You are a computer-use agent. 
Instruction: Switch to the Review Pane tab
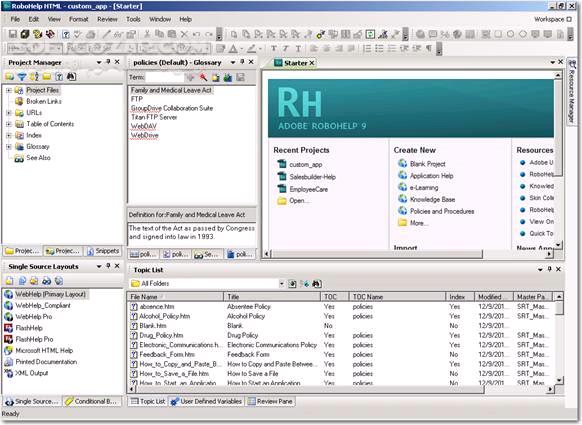pos(270,401)
